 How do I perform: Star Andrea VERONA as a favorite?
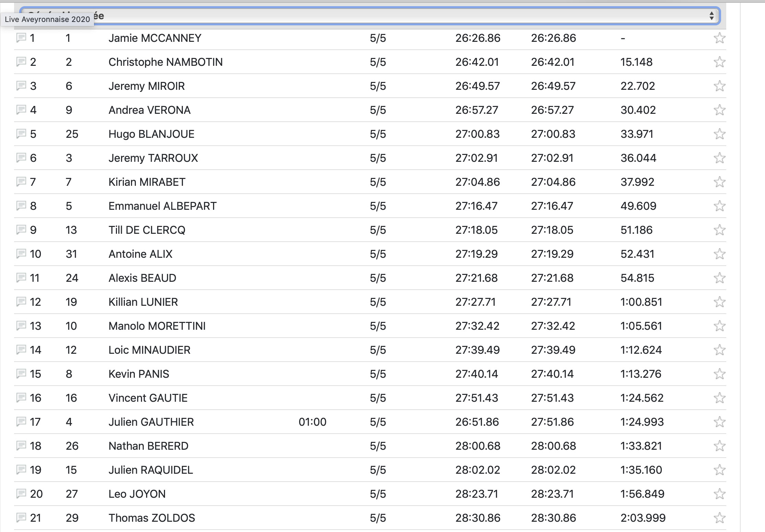(x=719, y=110)
